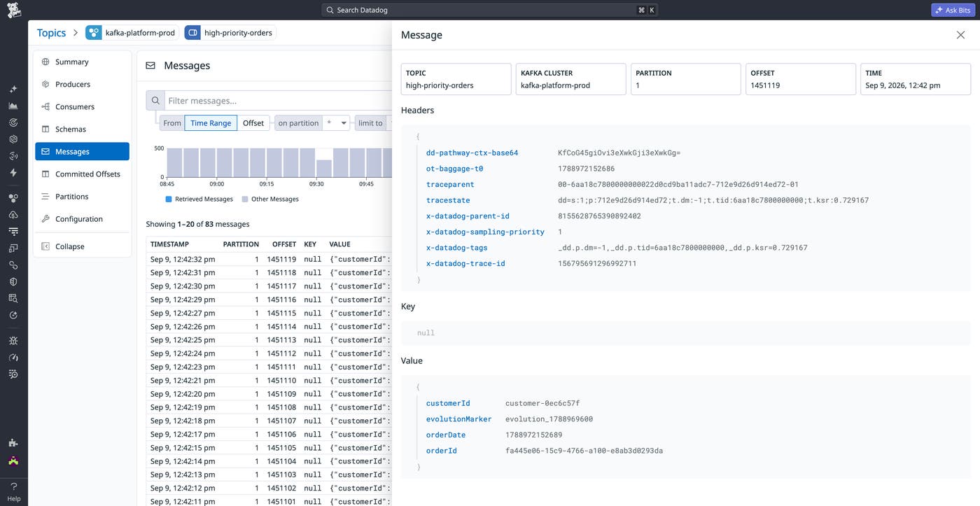
Task: Click the PARTITION column header
Action: 241,244
